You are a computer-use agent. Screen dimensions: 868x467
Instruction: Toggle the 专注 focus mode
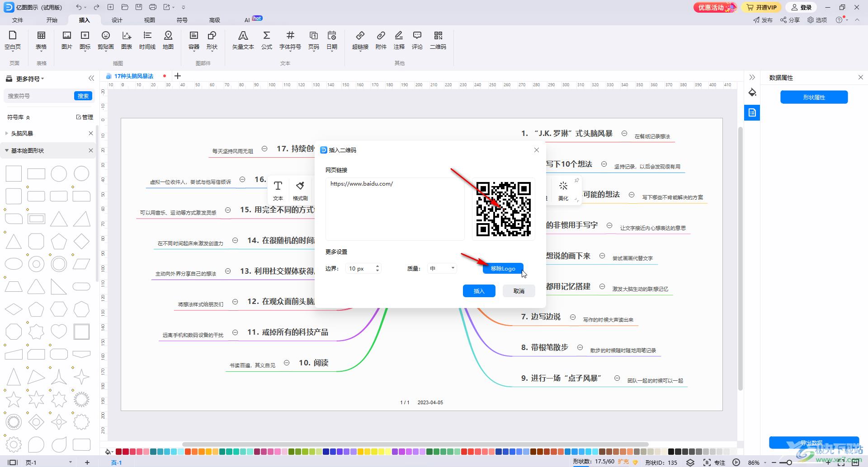click(x=714, y=462)
